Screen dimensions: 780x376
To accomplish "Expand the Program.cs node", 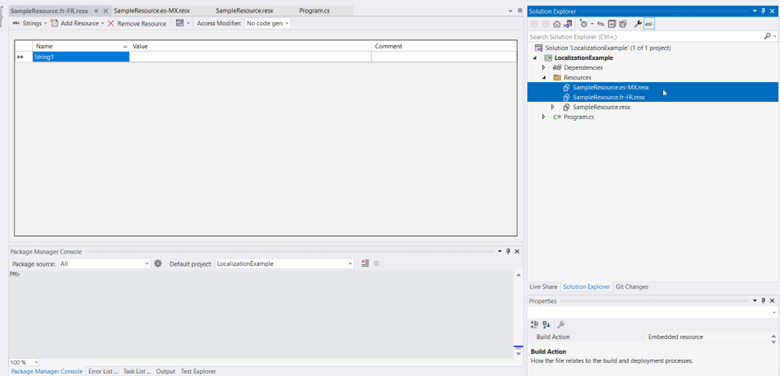I will point(544,117).
